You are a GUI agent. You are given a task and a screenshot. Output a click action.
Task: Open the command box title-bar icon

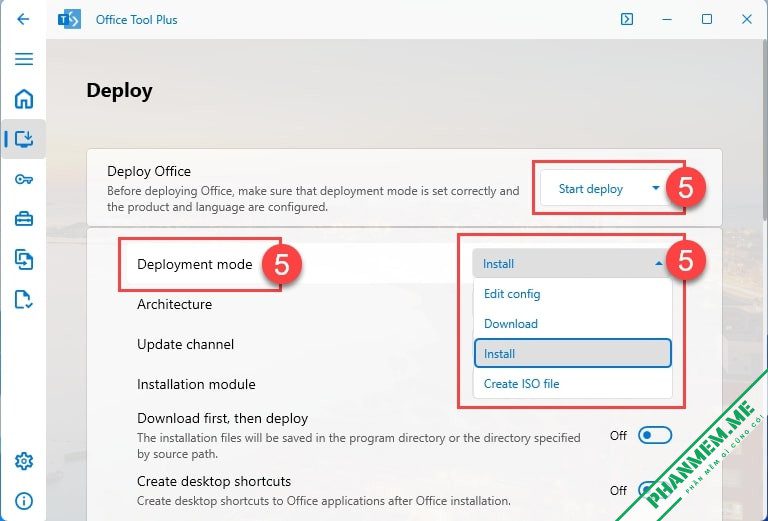(627, 19)
